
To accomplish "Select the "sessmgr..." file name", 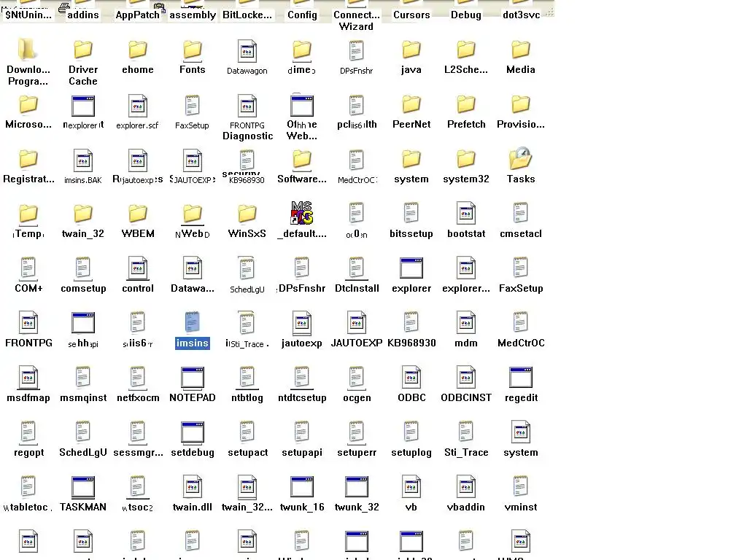I will pyautogui.click(x=138, y=452).
